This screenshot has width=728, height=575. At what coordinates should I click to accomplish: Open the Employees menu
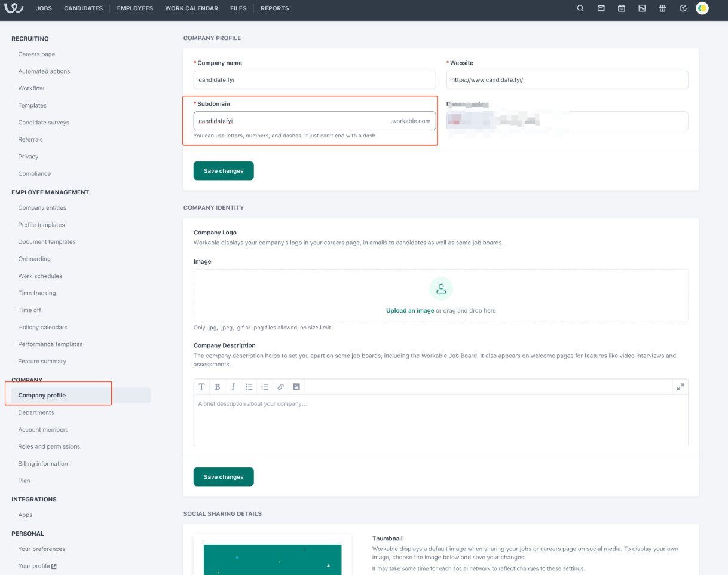[x=135, y=8]
